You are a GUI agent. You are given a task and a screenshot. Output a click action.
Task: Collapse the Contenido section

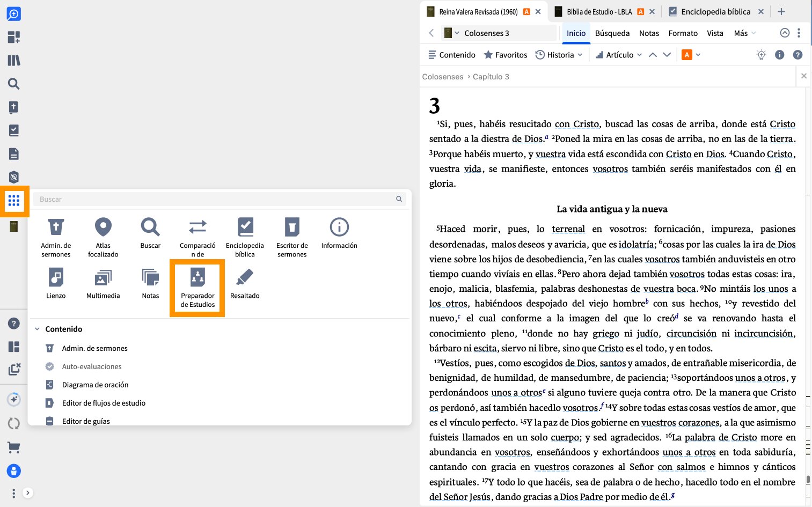click(x=37, y=329)
